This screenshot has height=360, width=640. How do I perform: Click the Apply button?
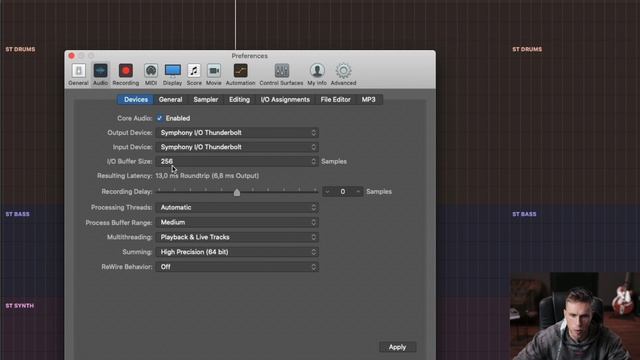pyautogui.click(x=397, y=347)
